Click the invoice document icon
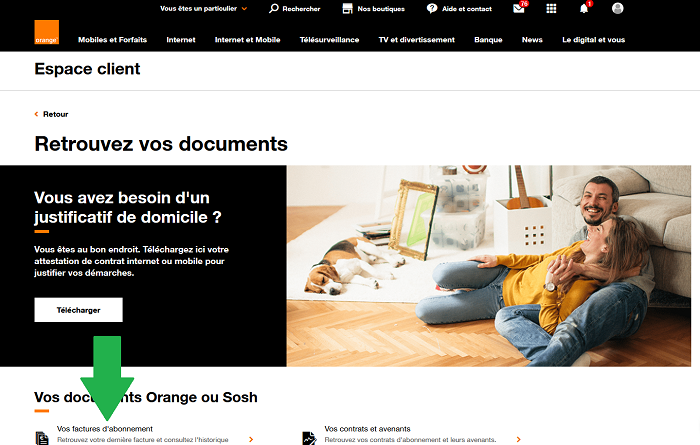Image resolution: width=700 pixels, height=445 pixels. (42, 438)
